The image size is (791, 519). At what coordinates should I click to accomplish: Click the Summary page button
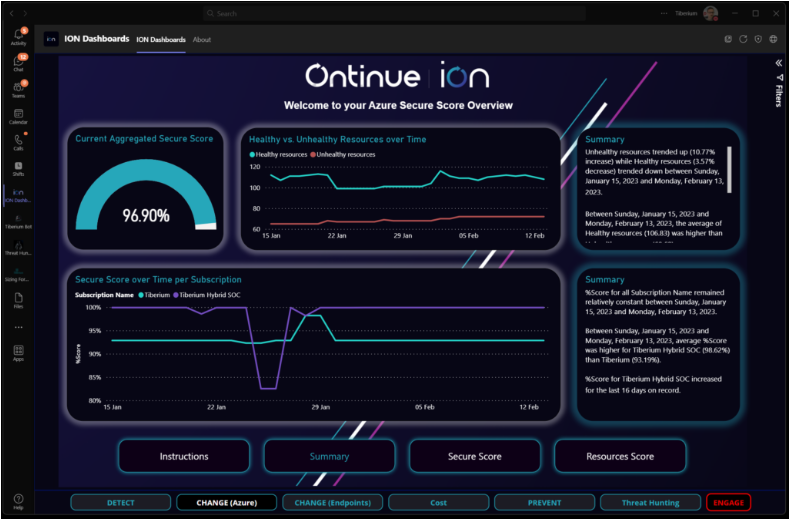coord(329,456)
